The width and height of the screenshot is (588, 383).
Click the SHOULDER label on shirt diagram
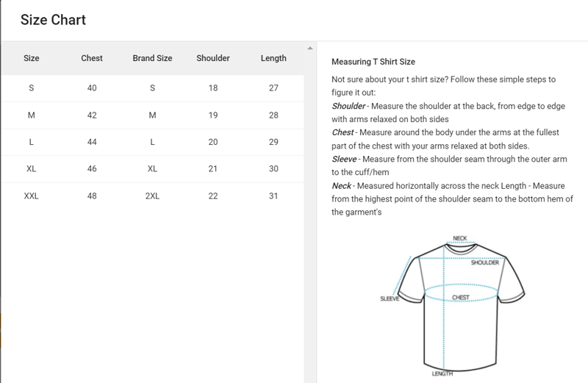coord(485,262)
